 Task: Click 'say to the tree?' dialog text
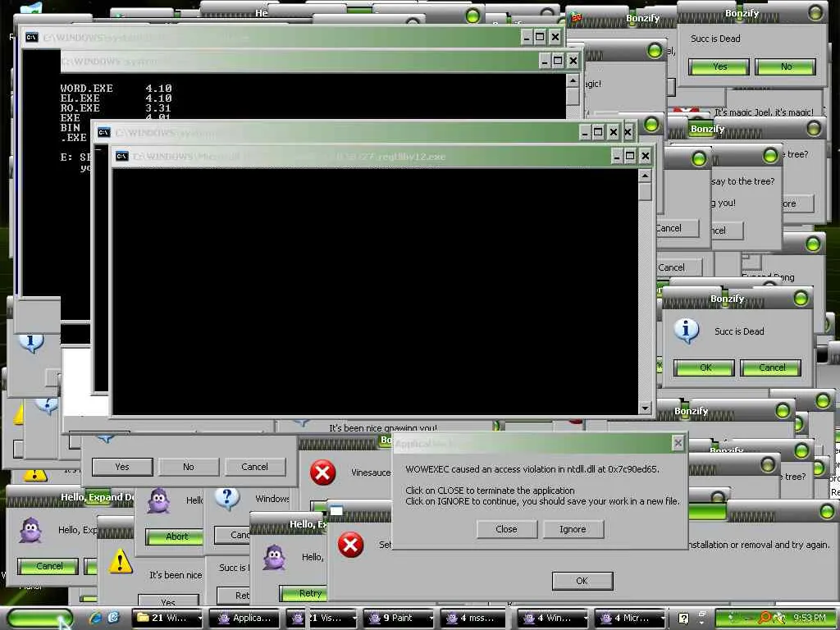(743, 181)
